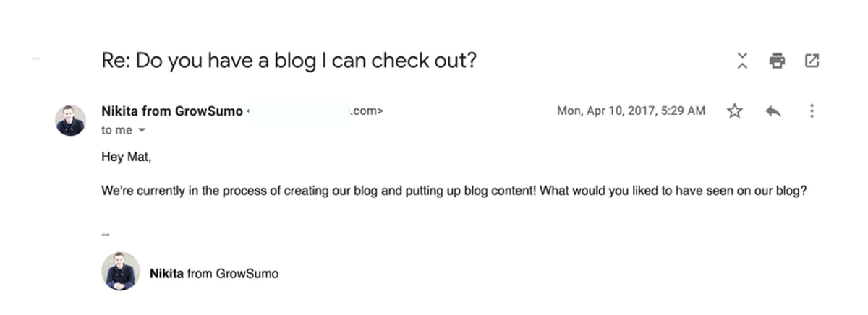Screen dimensions: 868x315
Task: Star this message from Nikita
Action: (x=735, y=111)
